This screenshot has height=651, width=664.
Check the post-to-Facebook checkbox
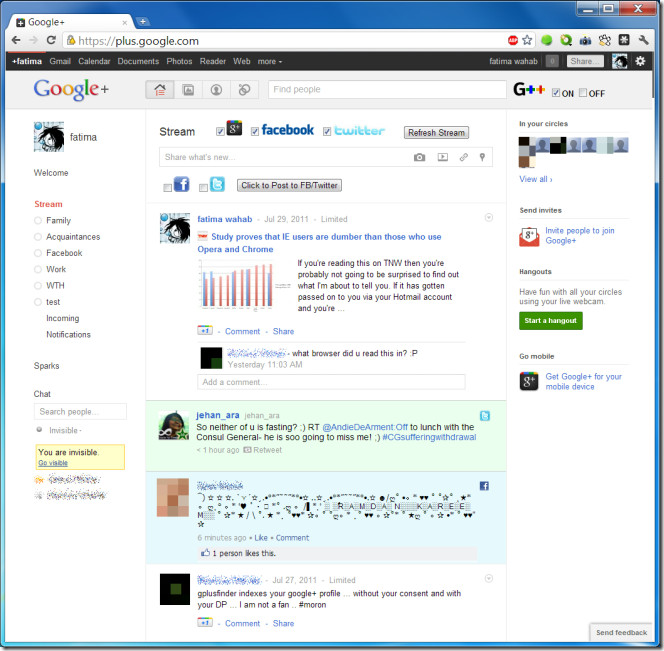point(168,188)
